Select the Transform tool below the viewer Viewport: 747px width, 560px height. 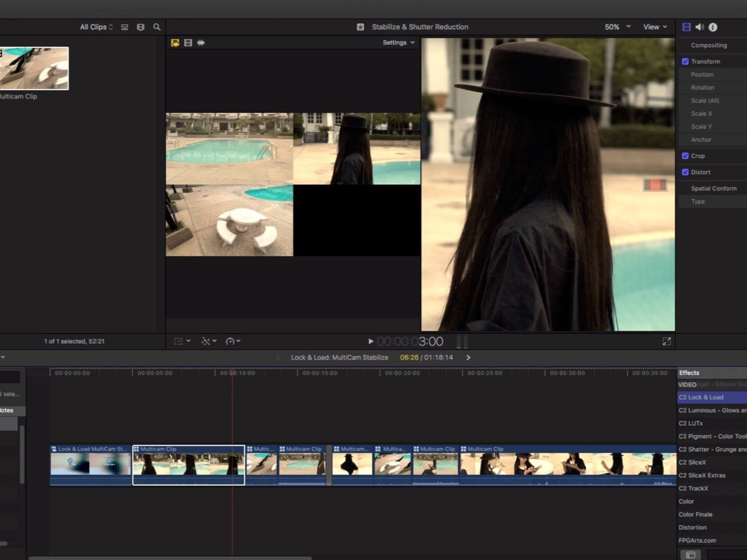pos(180,341)
